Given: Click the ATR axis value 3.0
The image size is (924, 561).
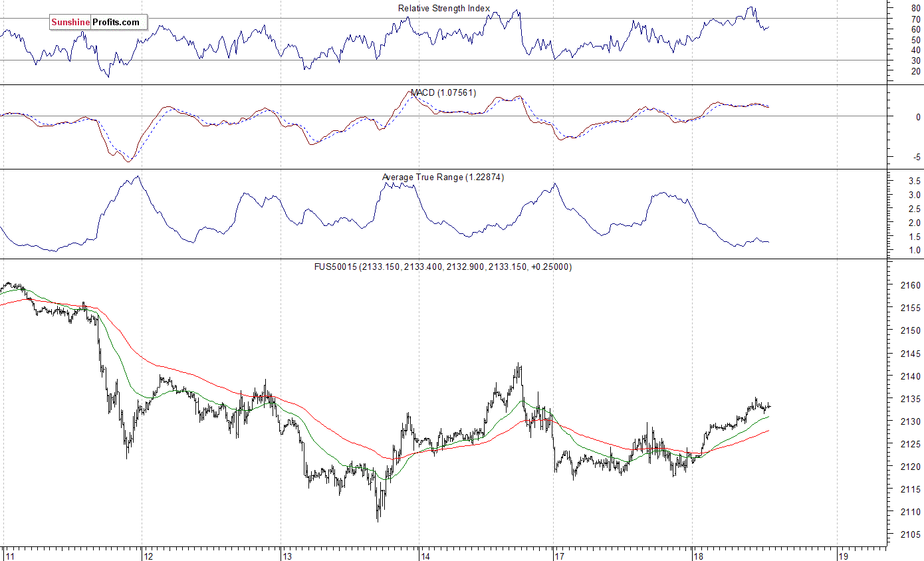Looking at the screenshot, I should (x=914, y=195).
